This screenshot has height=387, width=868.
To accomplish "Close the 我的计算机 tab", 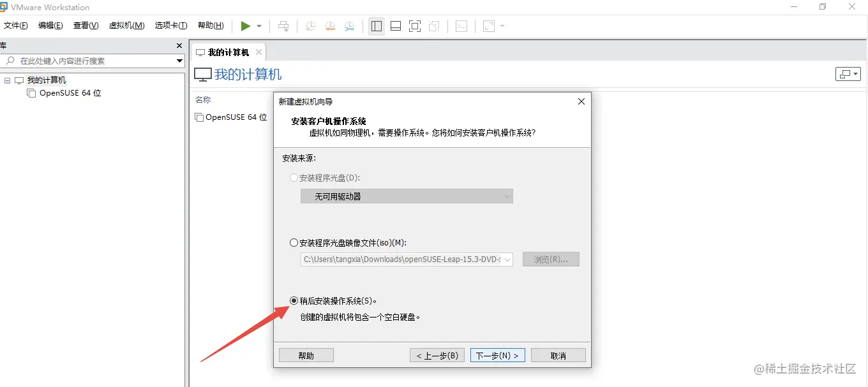I will point(258,52).
